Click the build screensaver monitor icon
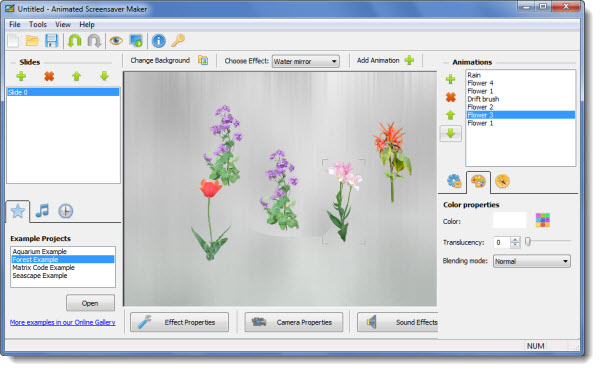 [136, 41]
